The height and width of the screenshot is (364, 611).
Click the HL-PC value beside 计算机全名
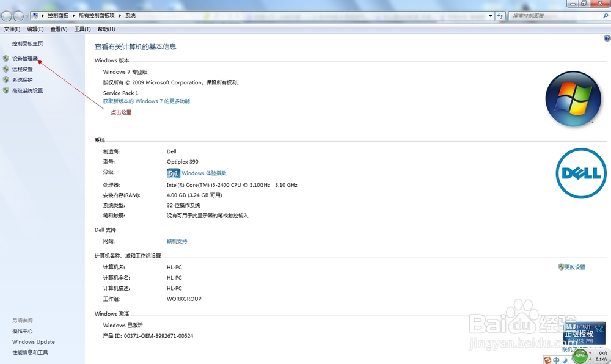(174, 278)
